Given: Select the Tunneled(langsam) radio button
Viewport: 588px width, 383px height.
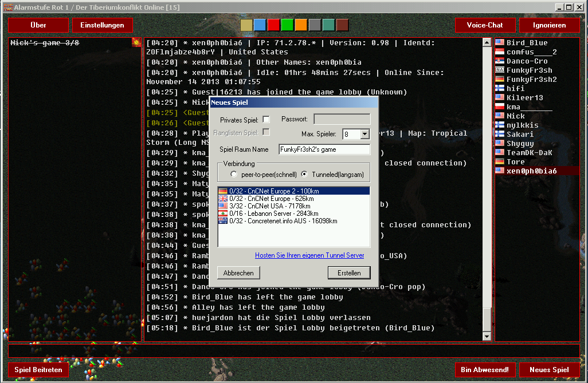Looking at the screenshot, I should tap(304, 174).
